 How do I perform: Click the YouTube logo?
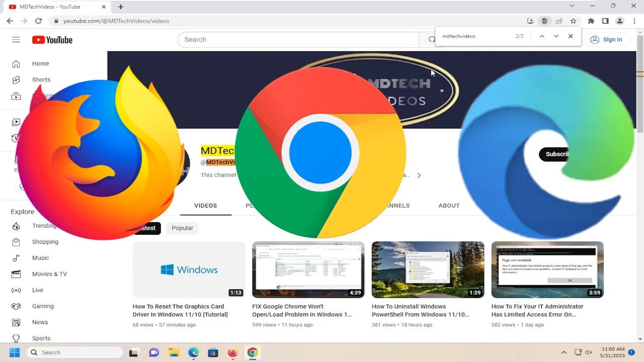coord(52,40)
